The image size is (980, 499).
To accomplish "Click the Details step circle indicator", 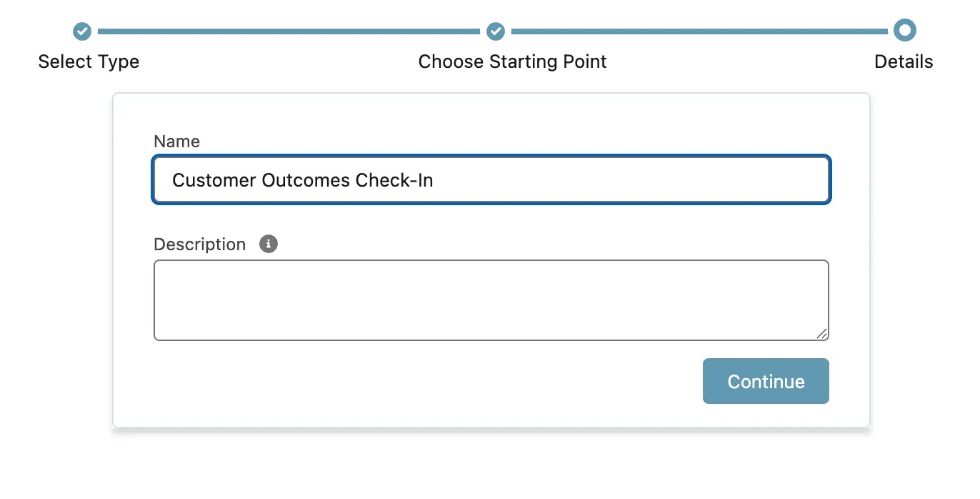I will coord(905,31).
